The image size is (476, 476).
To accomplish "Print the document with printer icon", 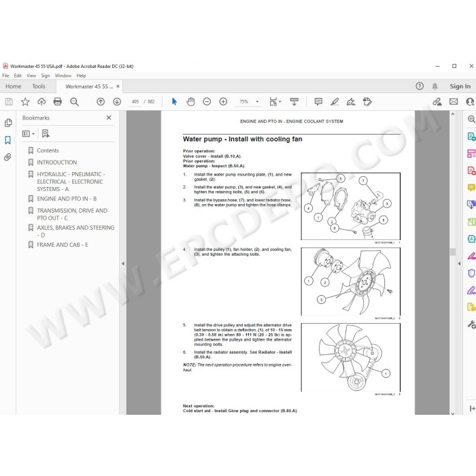I will (58, 102).
